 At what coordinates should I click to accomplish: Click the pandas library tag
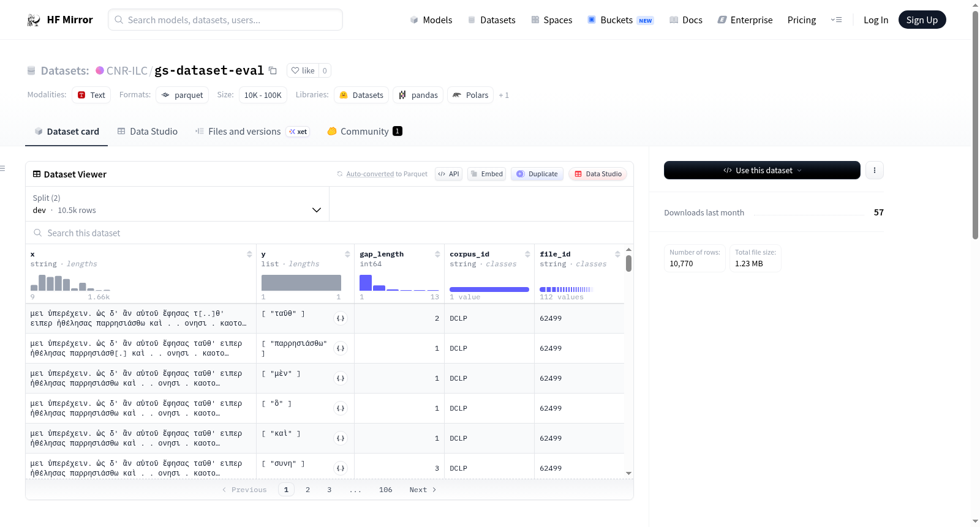coord(418,95)
